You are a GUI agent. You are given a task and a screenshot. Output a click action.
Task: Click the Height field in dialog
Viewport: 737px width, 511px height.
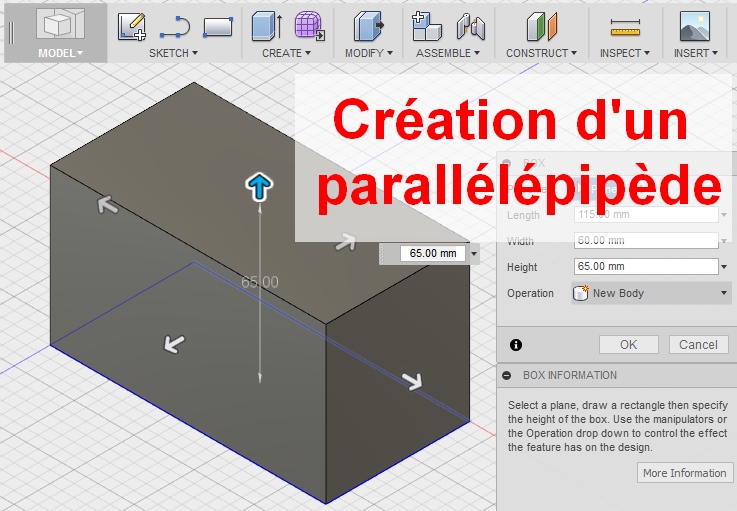(x=646, y=267)
